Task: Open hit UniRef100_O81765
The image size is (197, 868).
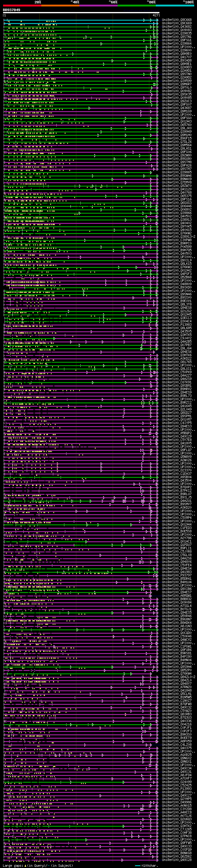Action: [x=176, y=362]
